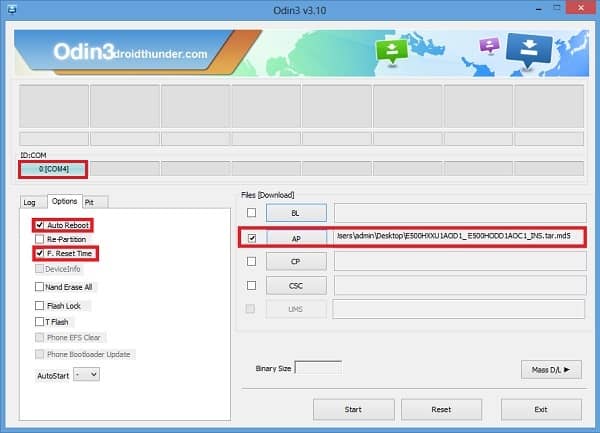Open the Pit tab
This screenshot has height=433, width=600.
(x=95, y=202)
